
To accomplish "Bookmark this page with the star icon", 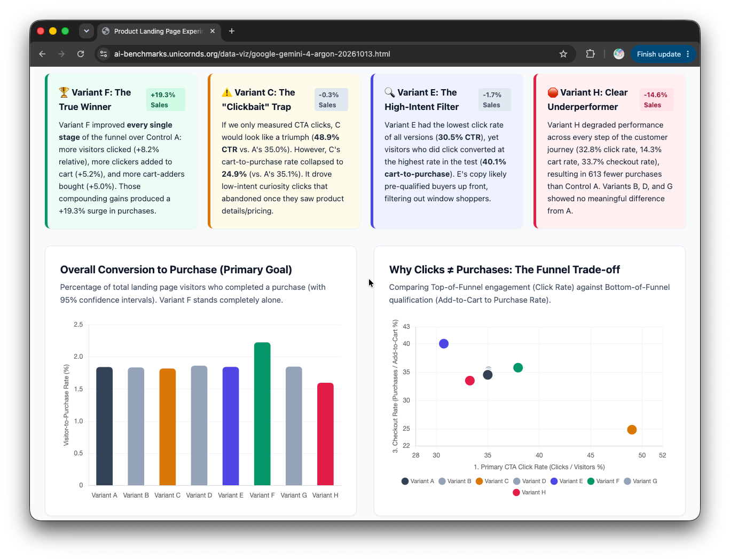I will click(563, 54).
